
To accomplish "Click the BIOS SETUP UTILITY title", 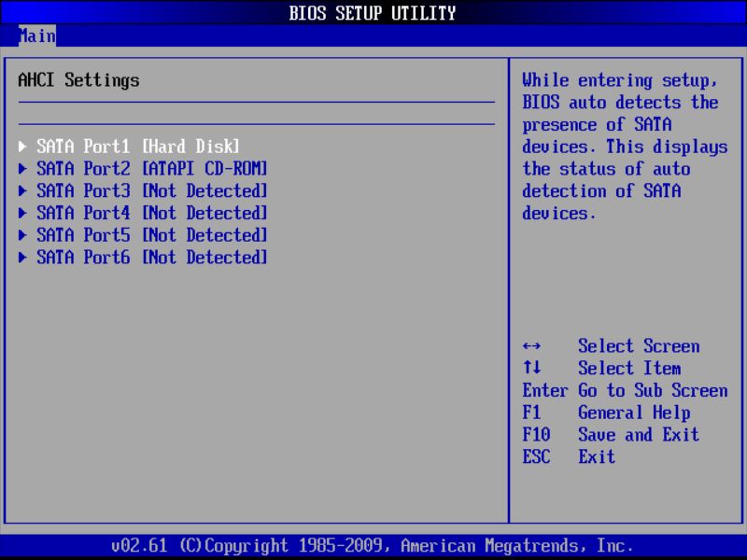I will coord(373,13).
